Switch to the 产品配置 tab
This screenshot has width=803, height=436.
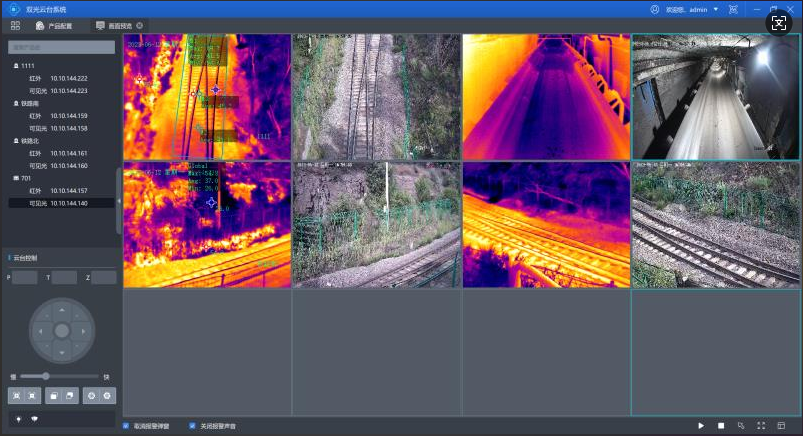tap(54, 26)
